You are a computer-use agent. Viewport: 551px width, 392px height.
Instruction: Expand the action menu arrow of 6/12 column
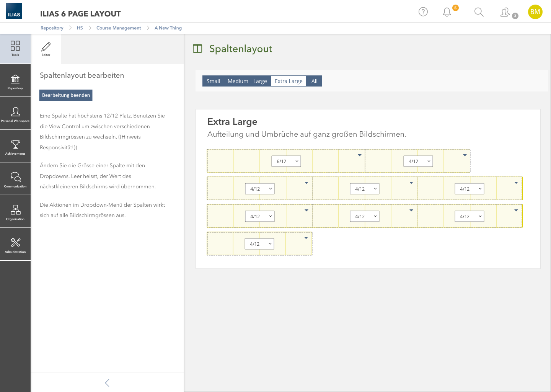(x=359, y=155)
